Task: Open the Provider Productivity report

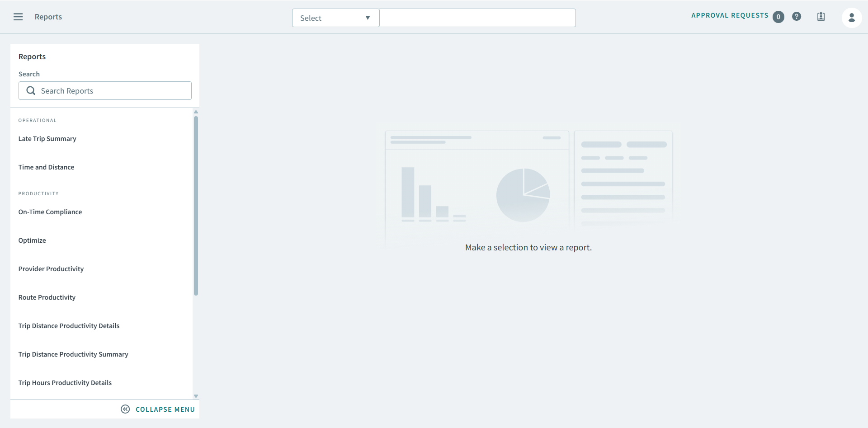Action: coord(51,268)
